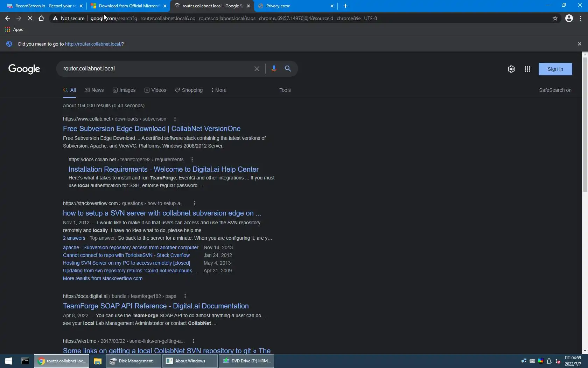Click the Google logo
Viewport: 588px width, 368px height.
[x=24, y=69]
